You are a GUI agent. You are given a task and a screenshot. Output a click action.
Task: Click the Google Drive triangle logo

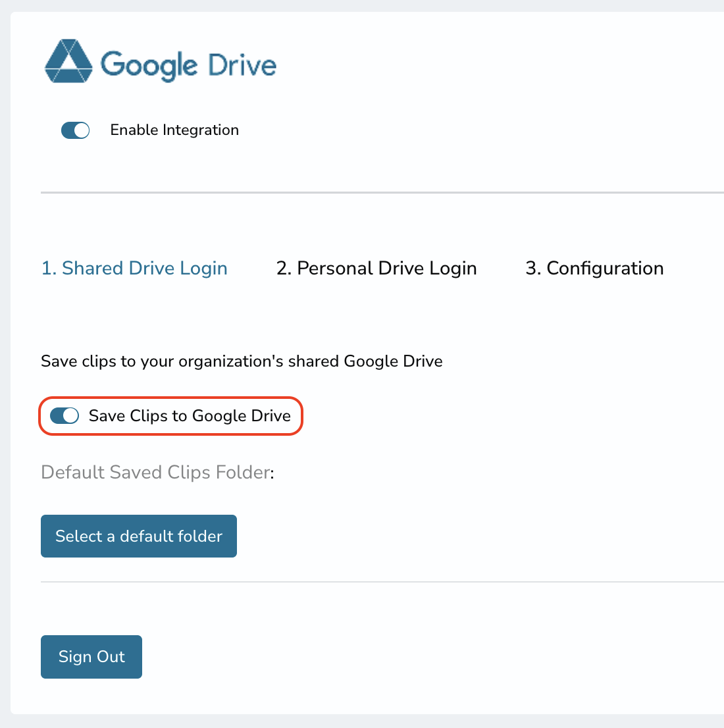(68, 61)
